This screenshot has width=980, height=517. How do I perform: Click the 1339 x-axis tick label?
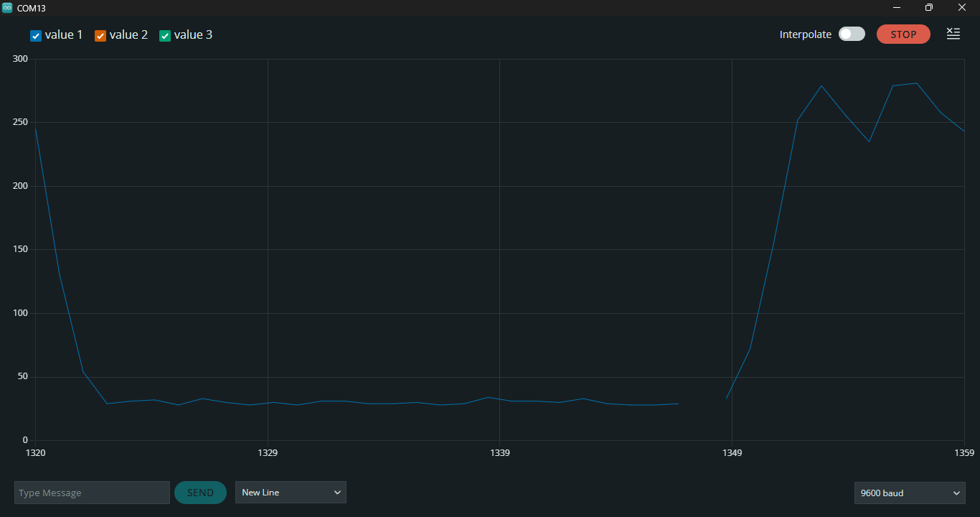pos(500,452)
